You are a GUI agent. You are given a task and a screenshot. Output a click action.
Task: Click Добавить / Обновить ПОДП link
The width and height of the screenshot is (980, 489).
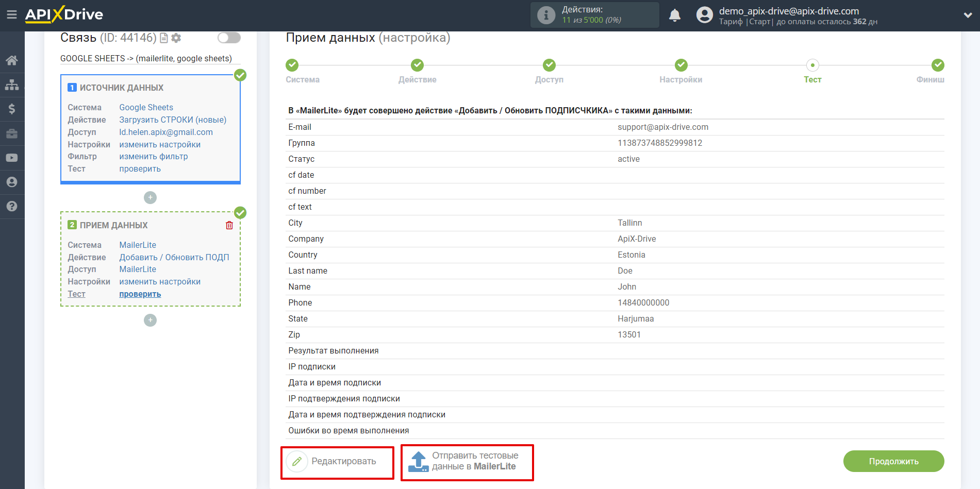tap(174, 257)
